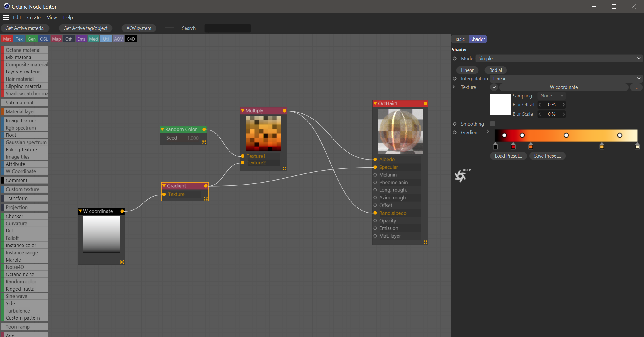This screenshot has height=337, width=644.
Task: Click the Mode keyframe diamond icon
Action: point(455,58)
